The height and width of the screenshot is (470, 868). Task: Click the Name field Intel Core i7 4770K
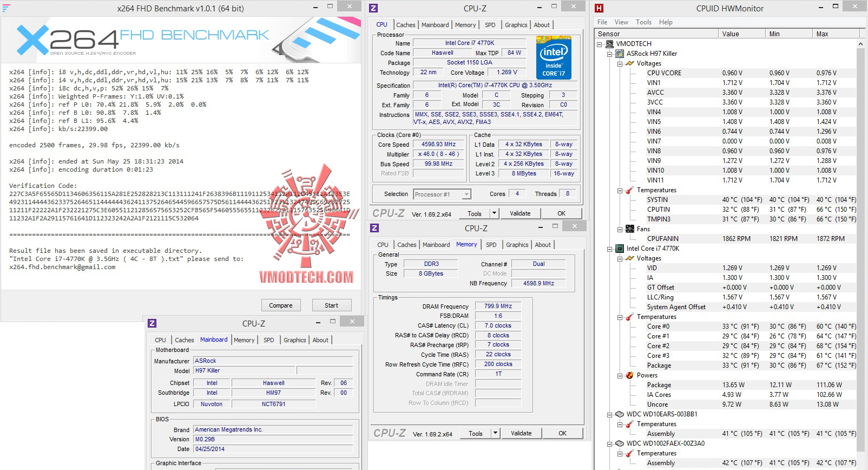pos(470,43)
